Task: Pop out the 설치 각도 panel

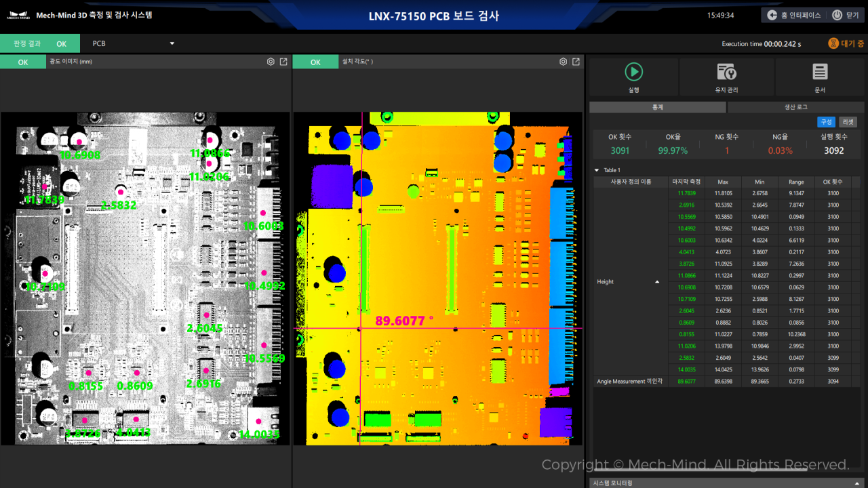Action: pyautogui.click(x=576, y=62)
